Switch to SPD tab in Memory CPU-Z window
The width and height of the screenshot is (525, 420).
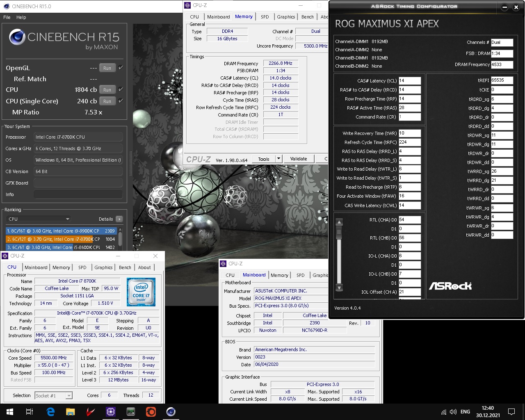pos(265,17)
